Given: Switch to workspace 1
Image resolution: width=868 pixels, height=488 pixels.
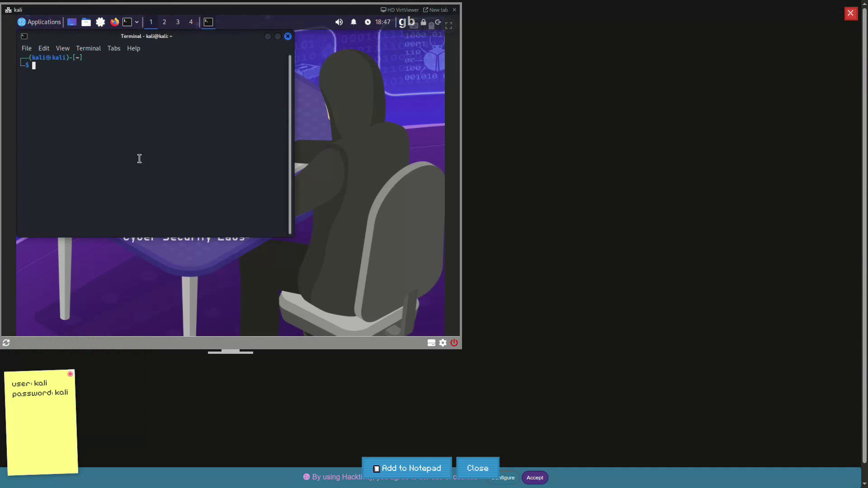Looking at the screenshot, I should tap(151, 22).
